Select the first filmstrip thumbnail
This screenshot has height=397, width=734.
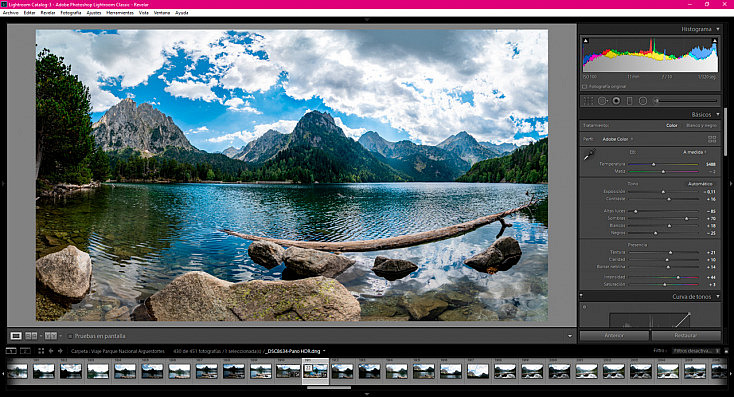(x=17, y=372)
